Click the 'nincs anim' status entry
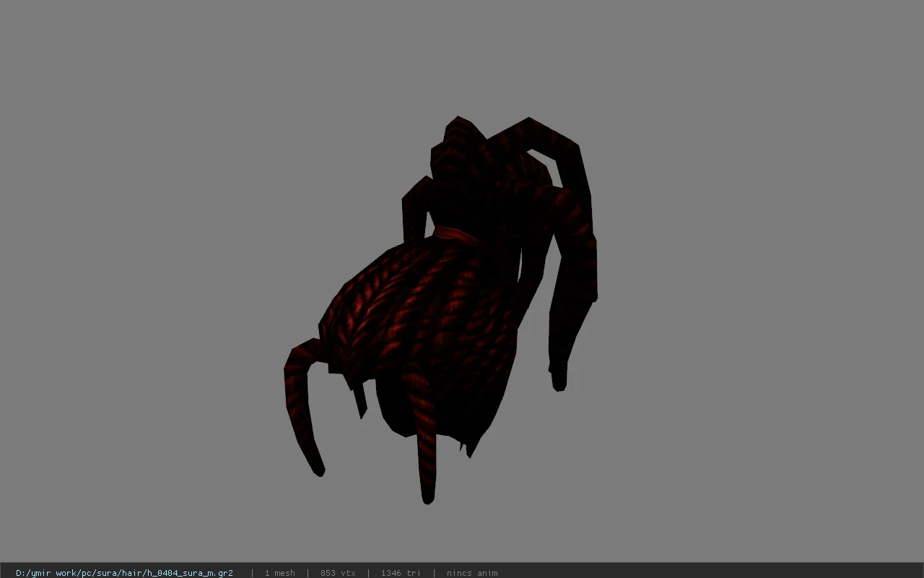 472,573
